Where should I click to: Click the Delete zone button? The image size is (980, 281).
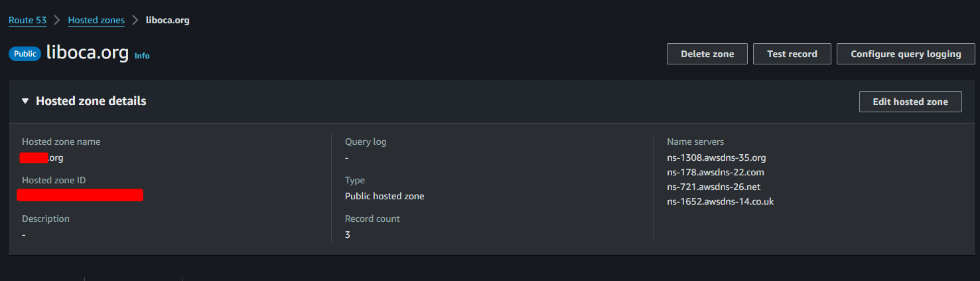(707, 54)
